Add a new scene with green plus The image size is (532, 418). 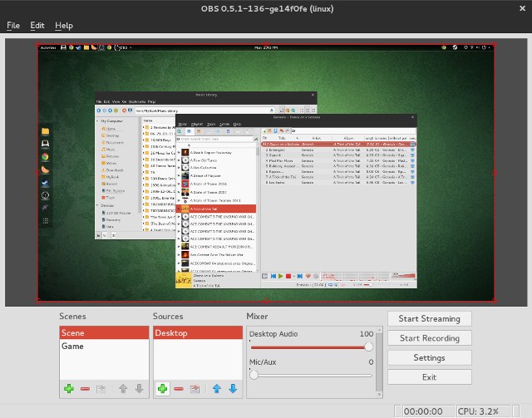click(x=69, y=388)
